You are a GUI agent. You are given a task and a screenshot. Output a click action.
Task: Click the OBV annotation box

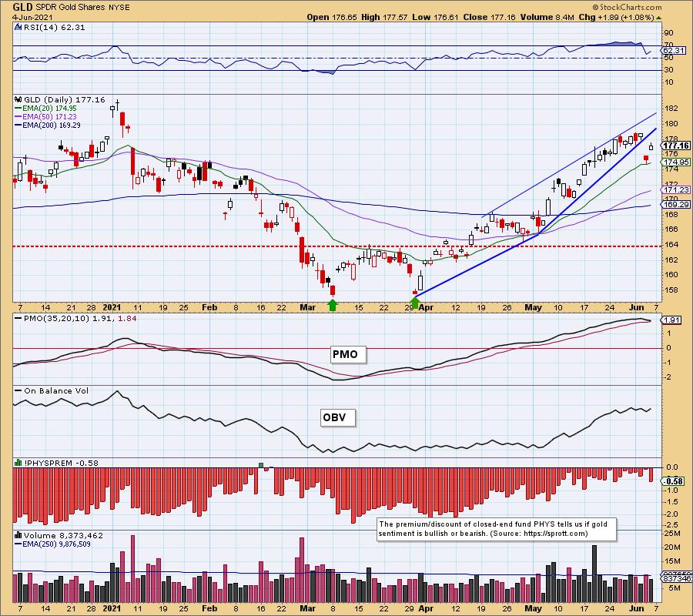[x=336, y=418]
